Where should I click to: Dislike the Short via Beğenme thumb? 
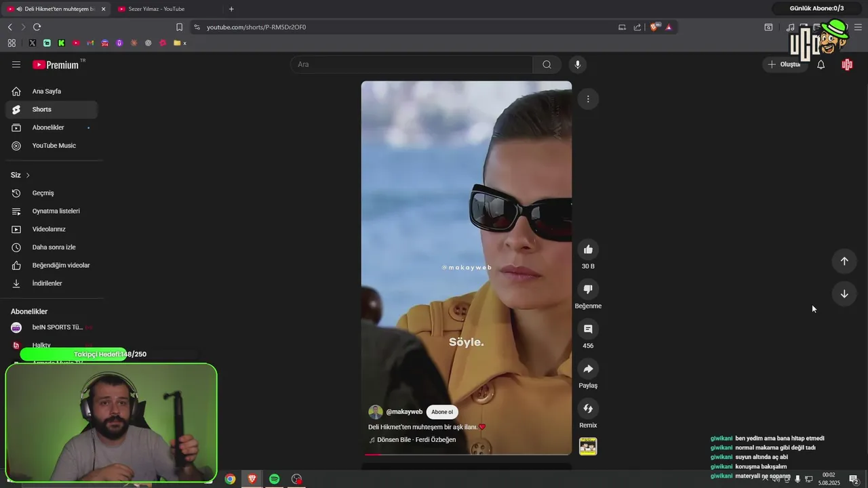(588, 289)
